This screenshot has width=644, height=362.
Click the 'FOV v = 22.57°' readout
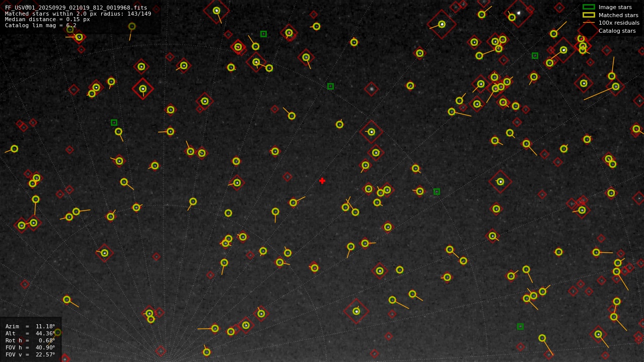coord(30,354)
